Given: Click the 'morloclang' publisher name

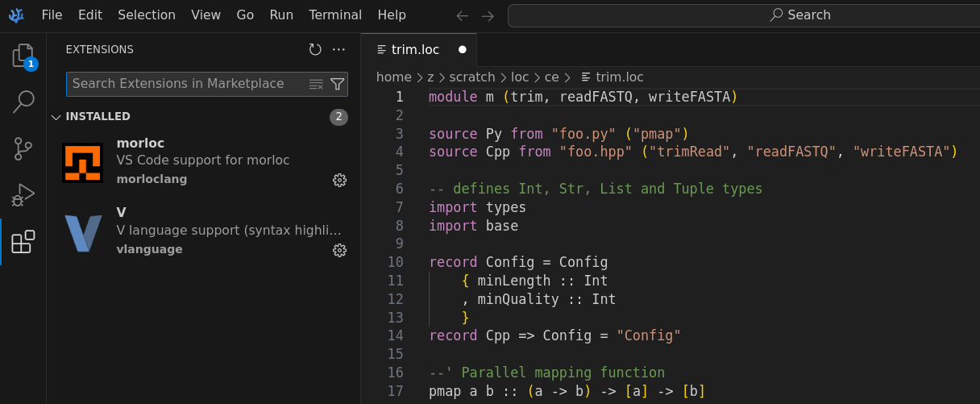Looking at the screenshot, I should (152, 179).
